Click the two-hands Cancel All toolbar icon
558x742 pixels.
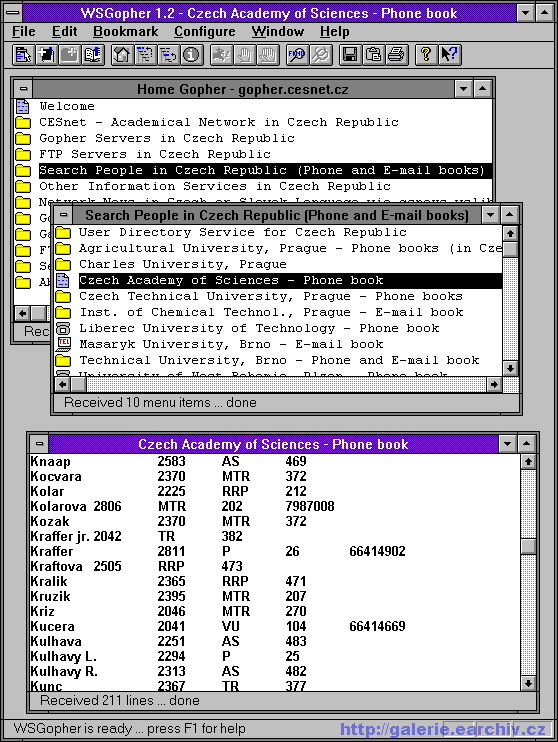pos(268,54)
